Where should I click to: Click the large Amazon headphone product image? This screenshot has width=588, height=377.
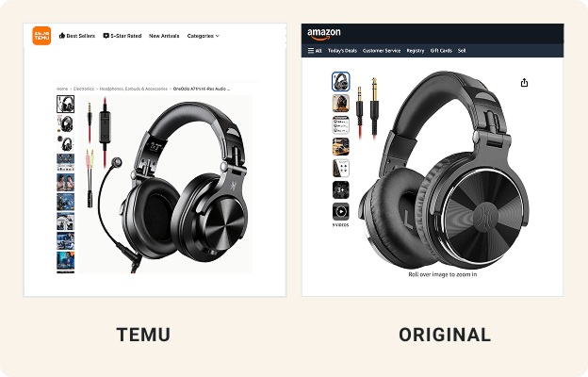pyautogui.click(x=443, y=169)
